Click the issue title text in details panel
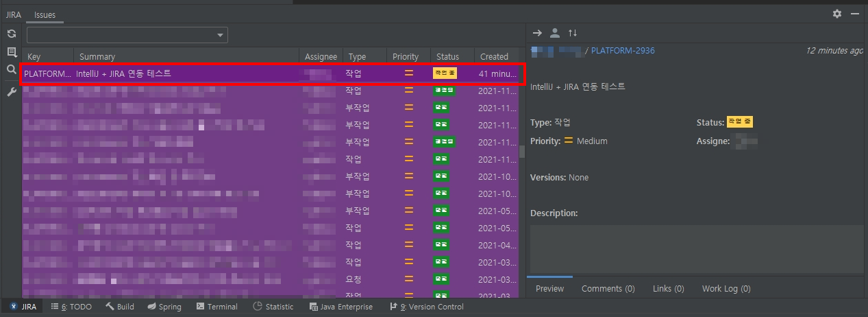The height and width of the screenshot is (317, 868). tap(578, 87)
